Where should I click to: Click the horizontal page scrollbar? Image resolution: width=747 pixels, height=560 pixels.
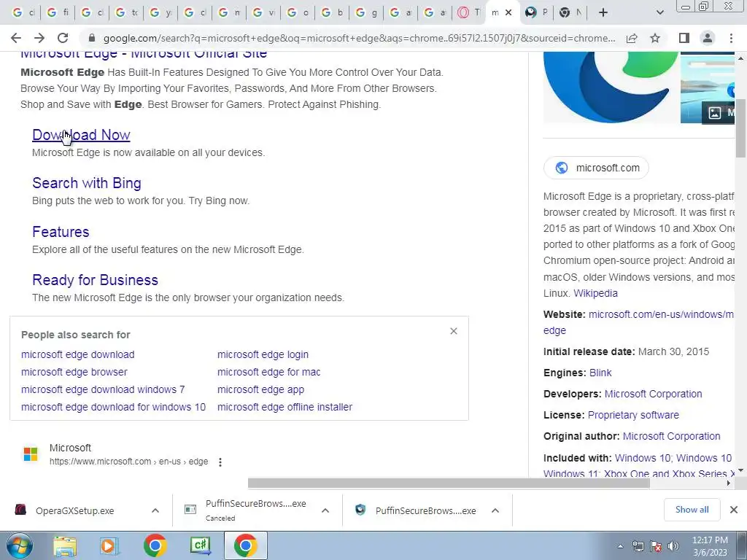[x=449, y=483]
